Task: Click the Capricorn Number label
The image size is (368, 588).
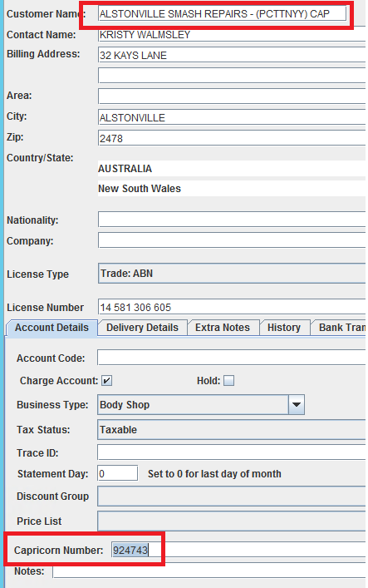Action: click(58, 550)
